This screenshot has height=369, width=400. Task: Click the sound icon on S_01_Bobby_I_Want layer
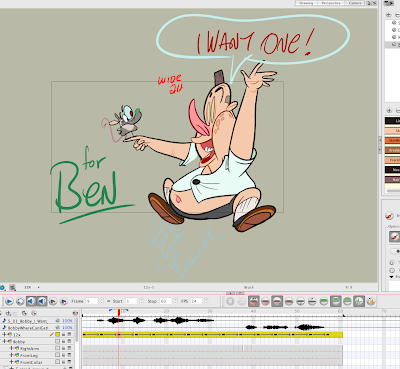[x=58, y=321]
